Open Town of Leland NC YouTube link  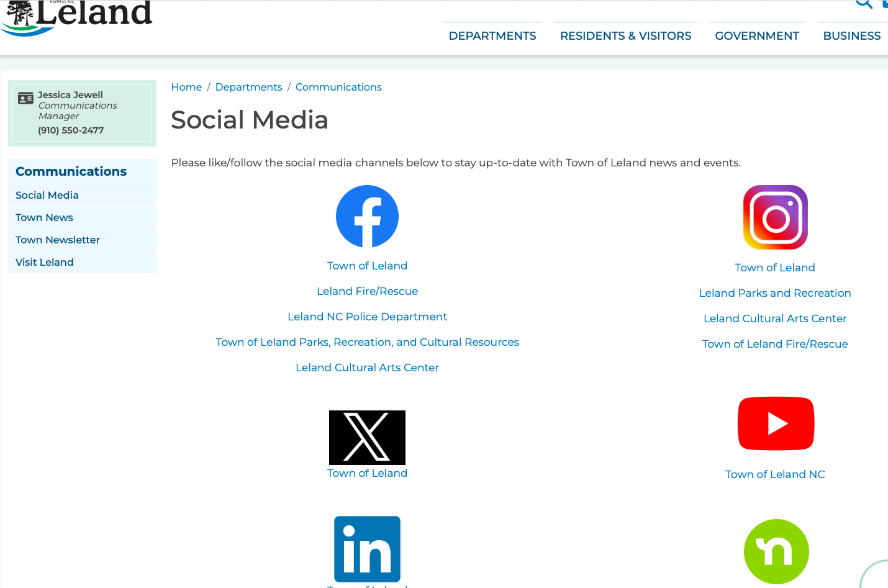click(x=775, y=474)
